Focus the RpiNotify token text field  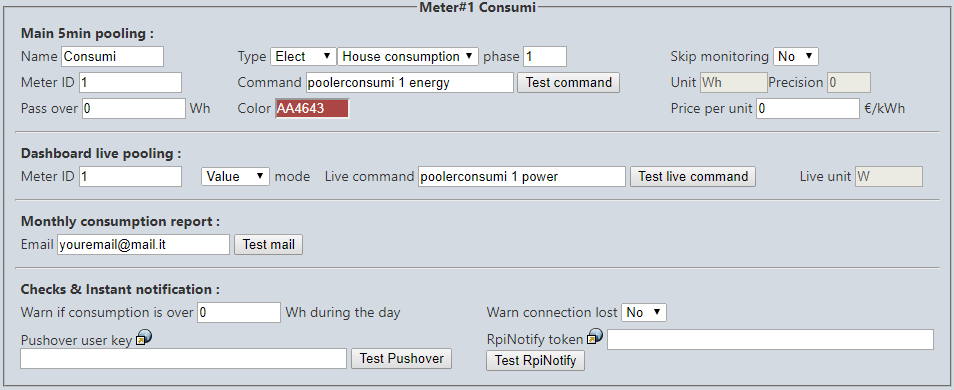pos(770,340)
